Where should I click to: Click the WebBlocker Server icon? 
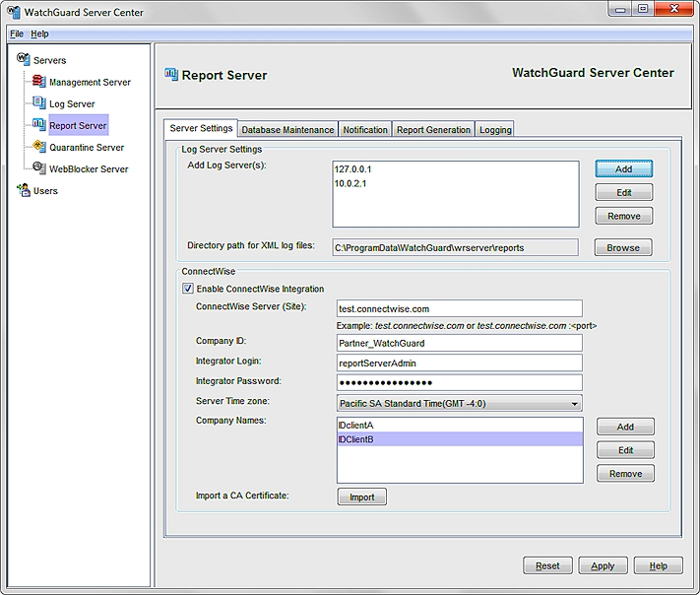coord(38,168)
